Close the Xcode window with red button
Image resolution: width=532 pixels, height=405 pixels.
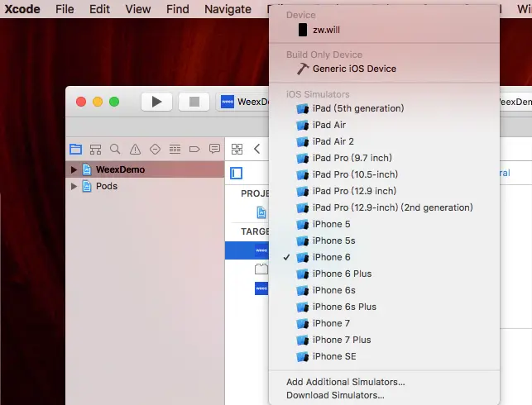(81, 102)
